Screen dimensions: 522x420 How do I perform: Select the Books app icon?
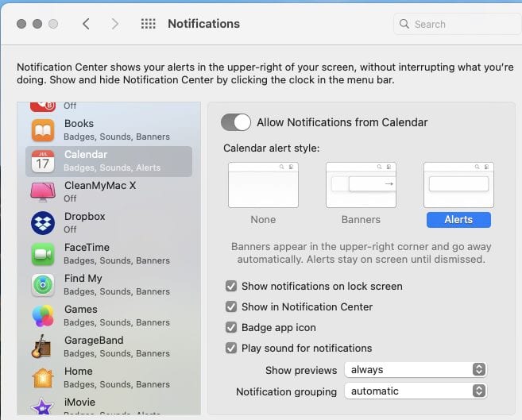[x=42, y=130]
